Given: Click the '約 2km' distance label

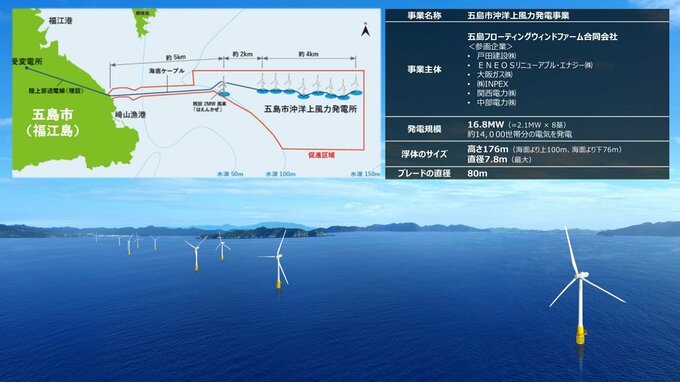Looking at the screenshot, I should coord(242,54).
